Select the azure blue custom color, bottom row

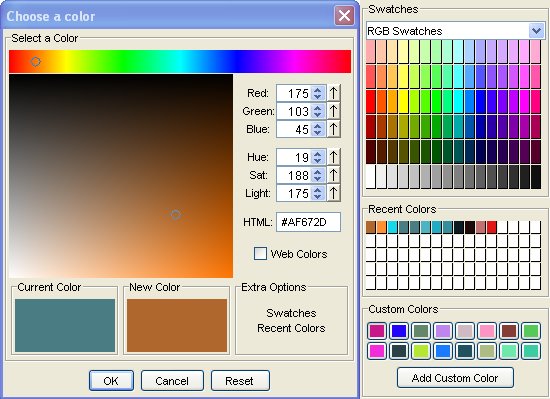pos(443,351)
